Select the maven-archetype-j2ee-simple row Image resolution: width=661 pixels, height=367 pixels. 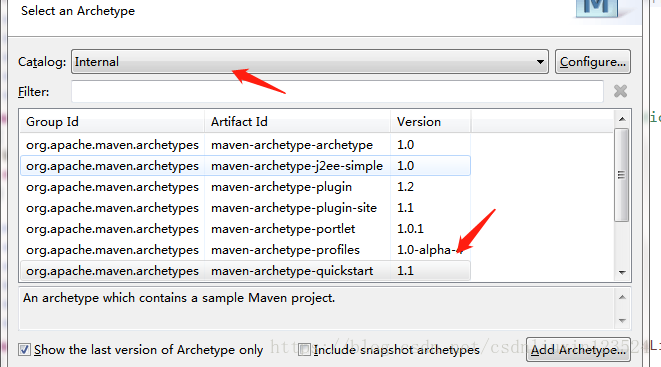click(245, 166)
